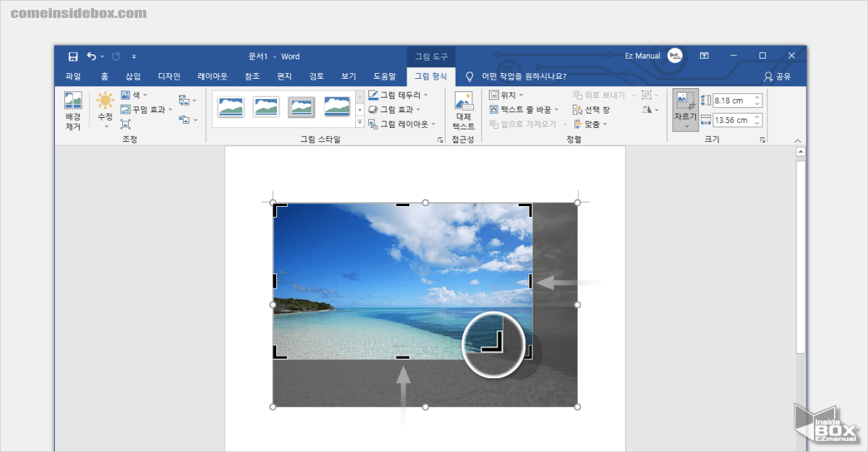The height and width of the screenshot is (452, 868).
Task: Click the Save icon in quick access toolbar
Action: [72, 56]
